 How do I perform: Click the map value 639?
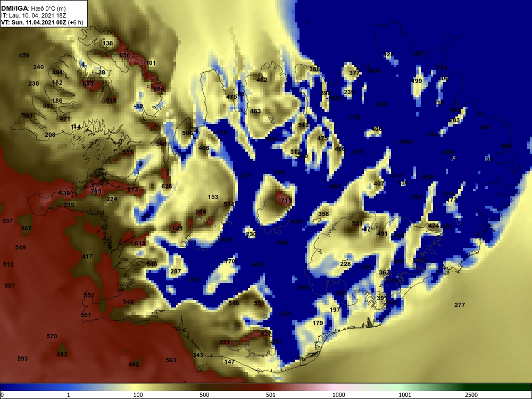pyautogui.click(x=64, y=194)
